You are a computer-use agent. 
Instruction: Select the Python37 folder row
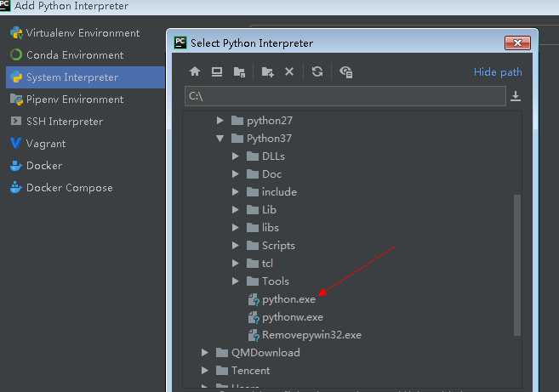pyautogui.click(x=269, y=139)
